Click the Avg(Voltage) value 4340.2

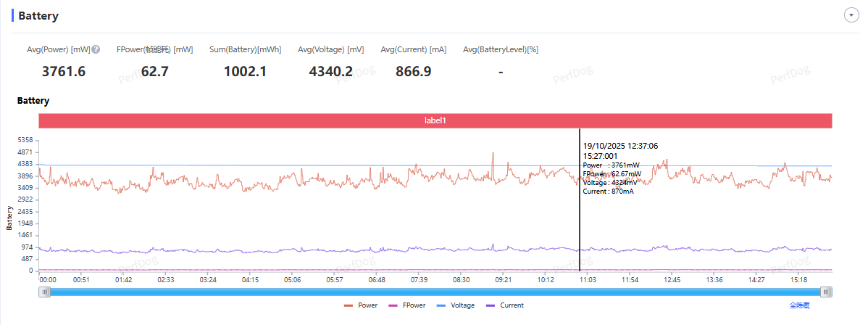(x=330, y=71)
